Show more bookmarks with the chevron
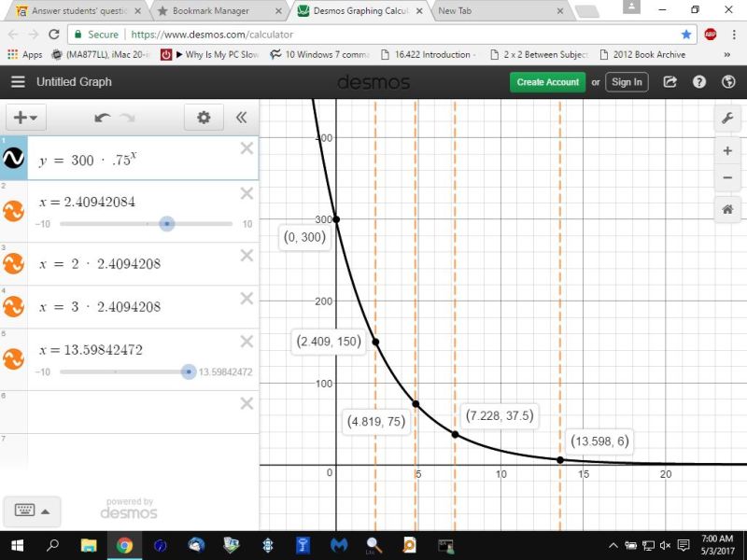Viewport: 747px width, 560px height. pos(727,55)
